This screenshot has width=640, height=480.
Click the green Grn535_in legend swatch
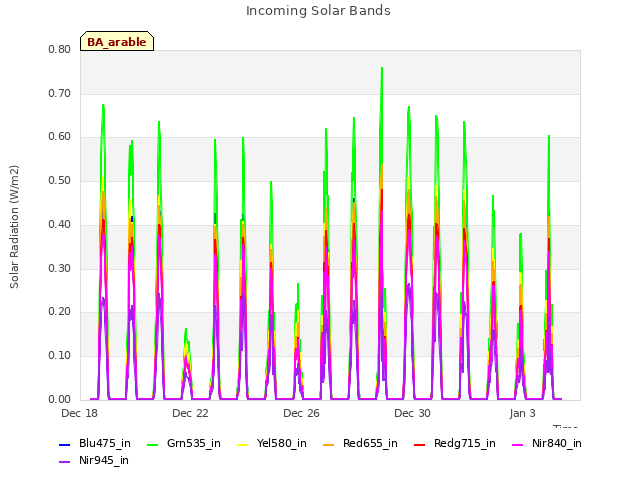click(152, 445)
